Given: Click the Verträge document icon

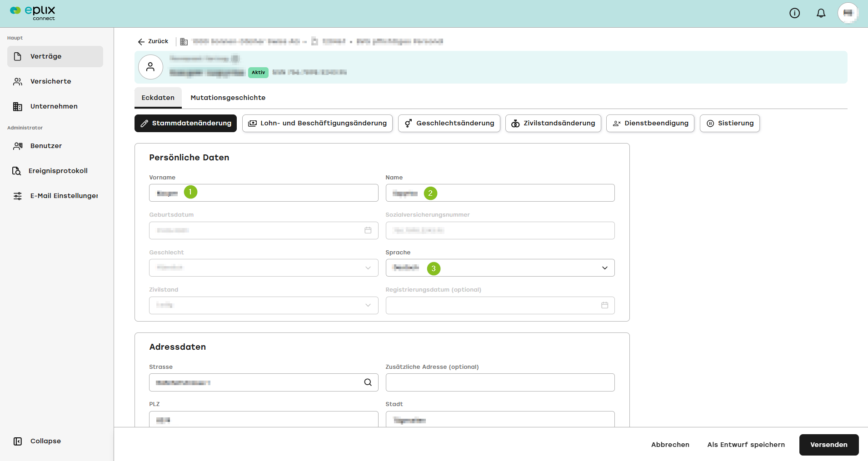Looking at the screenshot, I should click(18, 56).
